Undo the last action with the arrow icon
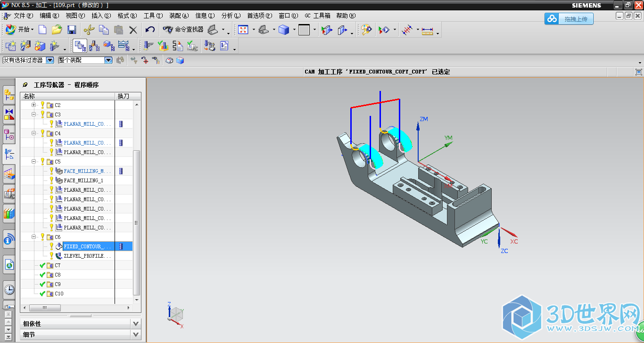The width and height of the screenshot is (644, 343). tap(150, 30)
